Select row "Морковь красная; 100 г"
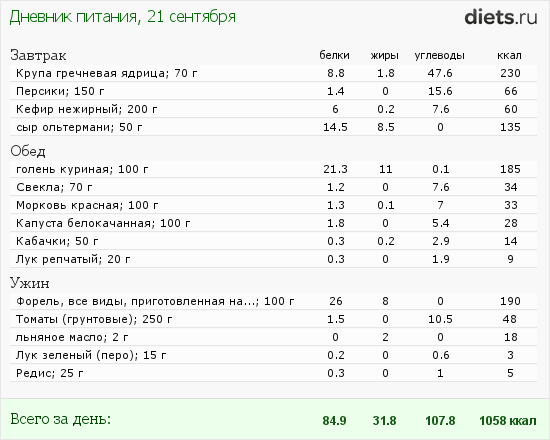Screen dimensions: 550x440 [273, 205]
